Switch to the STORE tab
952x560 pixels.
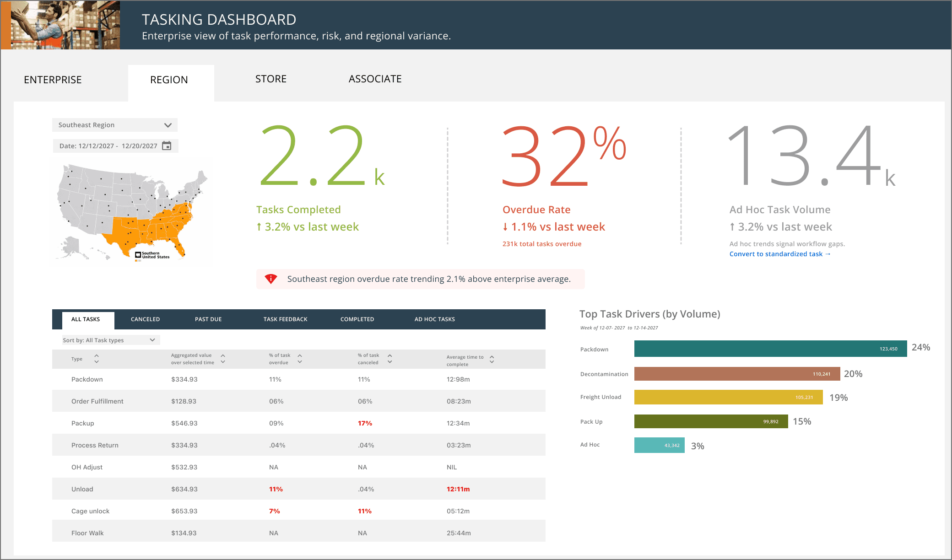click(271, 79)
